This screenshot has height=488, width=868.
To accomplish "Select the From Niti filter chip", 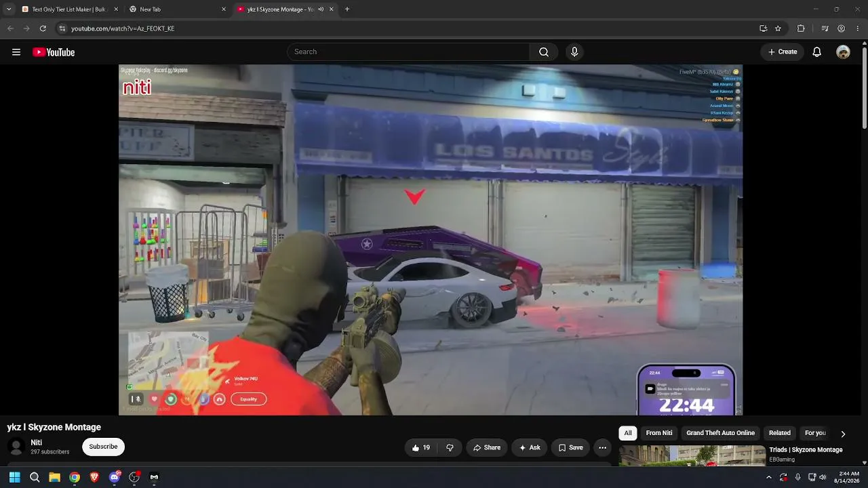I will click(x=659, y=433).
